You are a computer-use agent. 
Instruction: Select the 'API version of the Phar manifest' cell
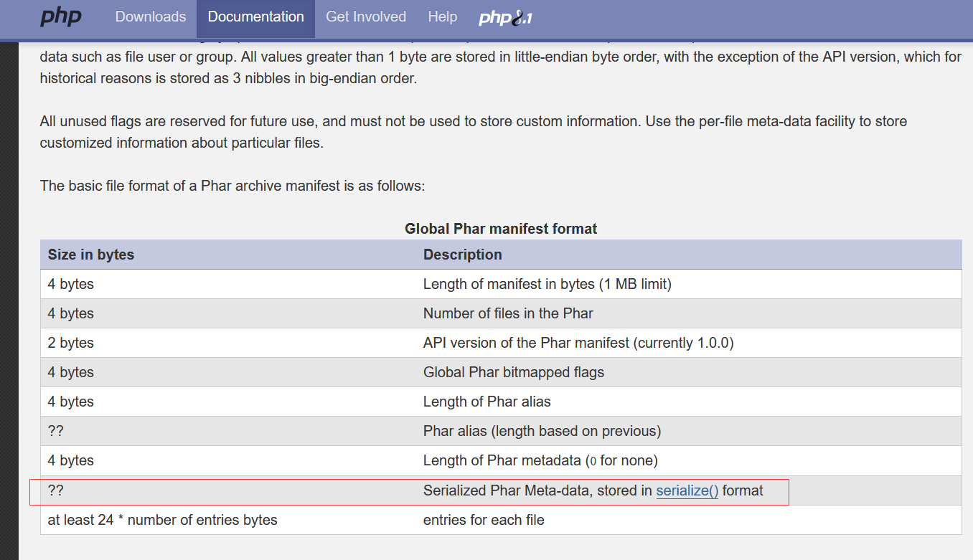[578, 343]
